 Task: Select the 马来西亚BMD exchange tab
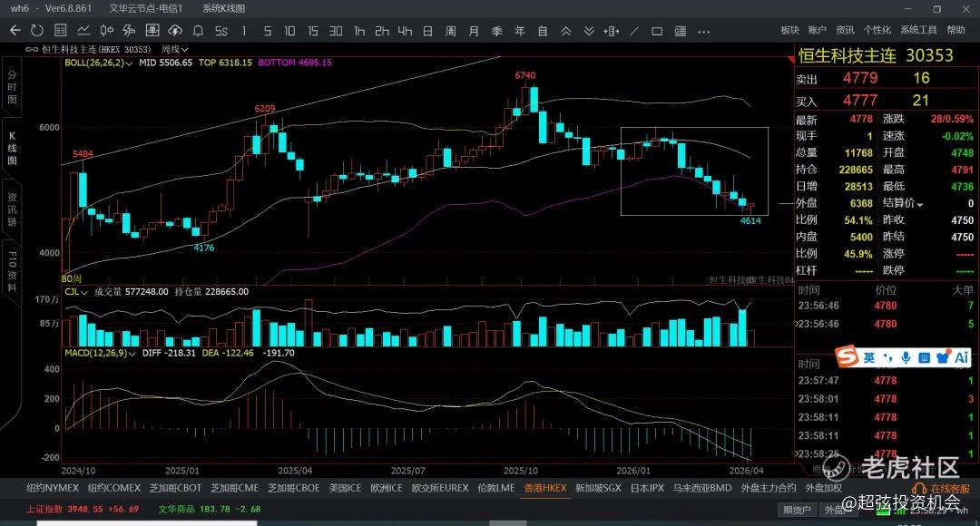(701, 488)
